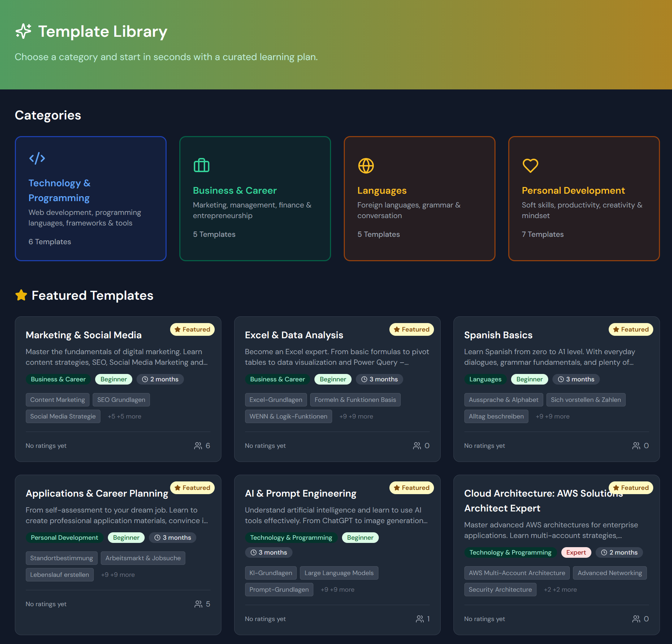672x644 pixels.
Task: Open the Technology & Programming category
Action: [91, 199]
